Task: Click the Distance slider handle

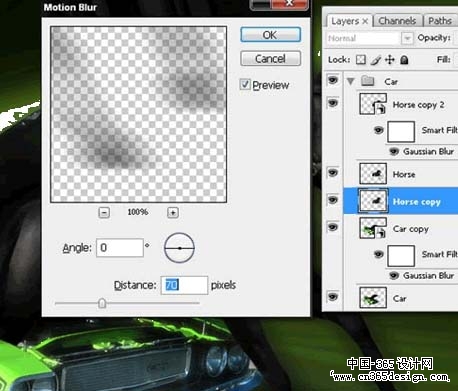Action: [102, 303]
